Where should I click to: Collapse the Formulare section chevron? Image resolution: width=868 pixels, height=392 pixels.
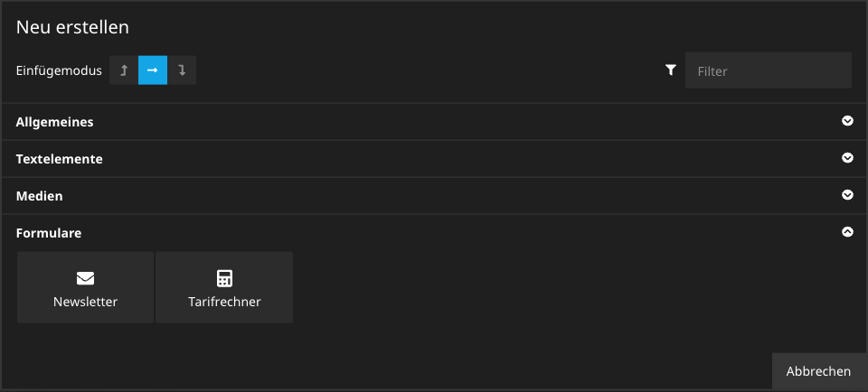point(847,232)
